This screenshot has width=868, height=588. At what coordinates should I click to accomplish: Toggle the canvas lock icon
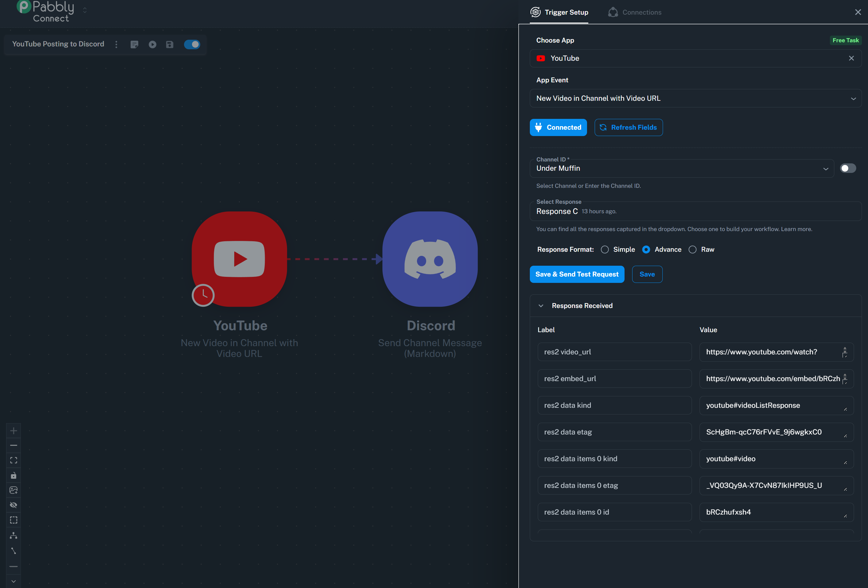(x=13, y=475)
